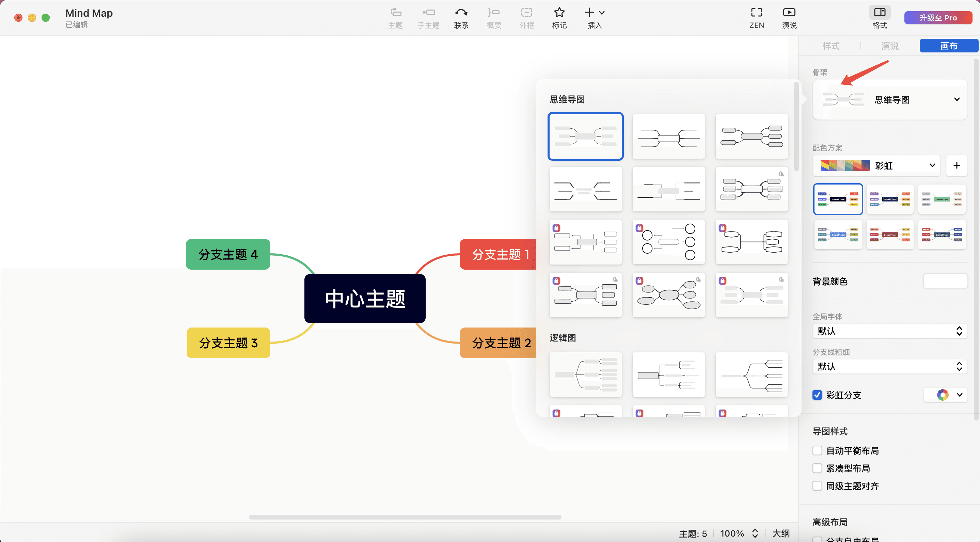
Task: Click the 标记 (Marker) icon
Action: [559, 17]
